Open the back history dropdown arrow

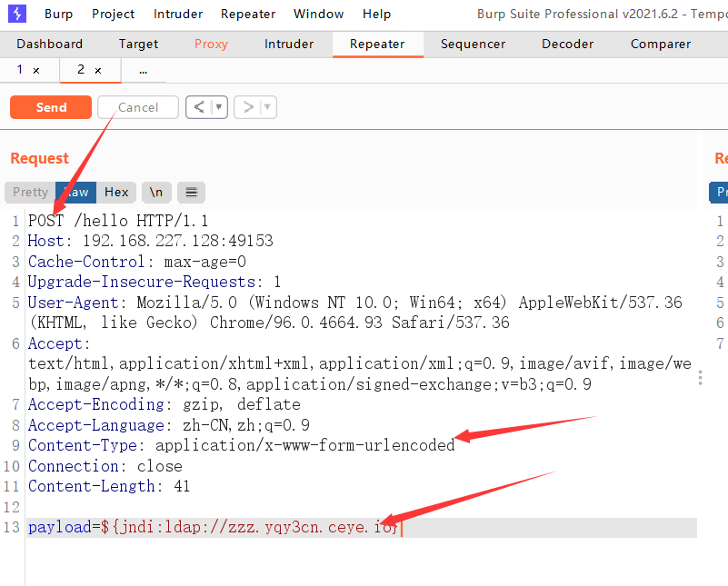click(x=219, y=107)
